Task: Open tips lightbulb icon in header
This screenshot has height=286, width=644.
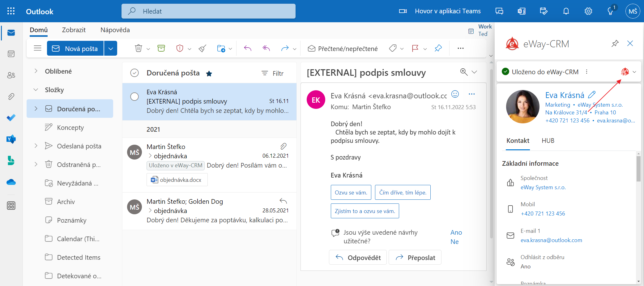Action: coord(611,11)
